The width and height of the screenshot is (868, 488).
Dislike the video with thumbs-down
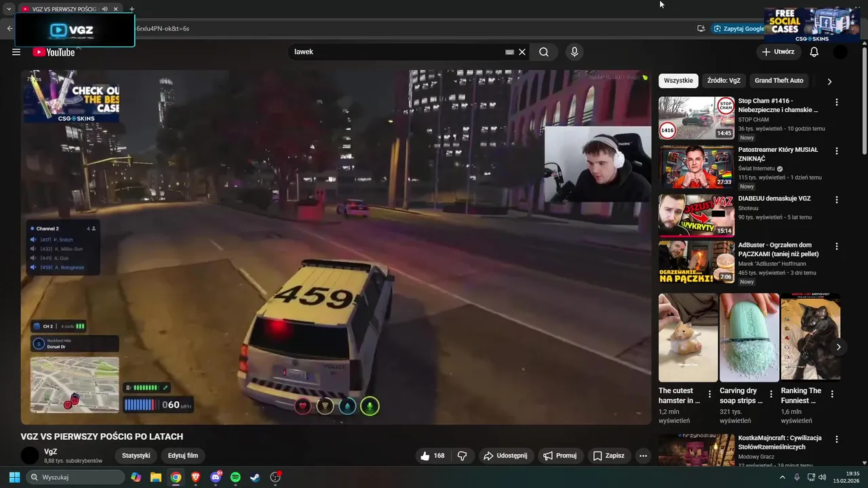click(x=462, y=456)
